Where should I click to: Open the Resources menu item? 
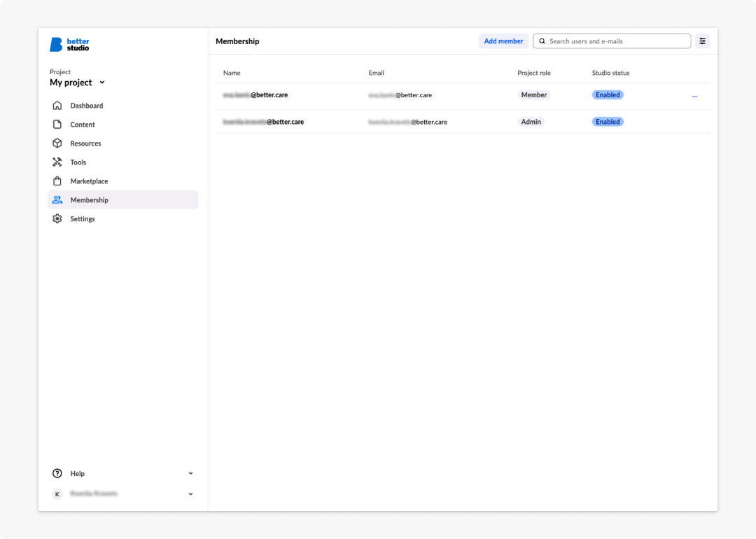[x=86, y=143]
